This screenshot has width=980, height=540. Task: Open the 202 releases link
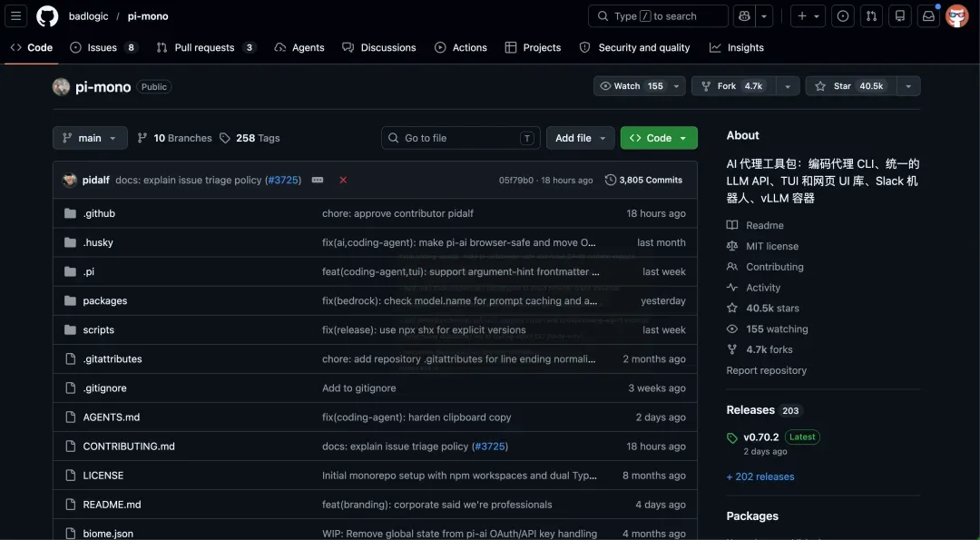click(x=760, y=476)
